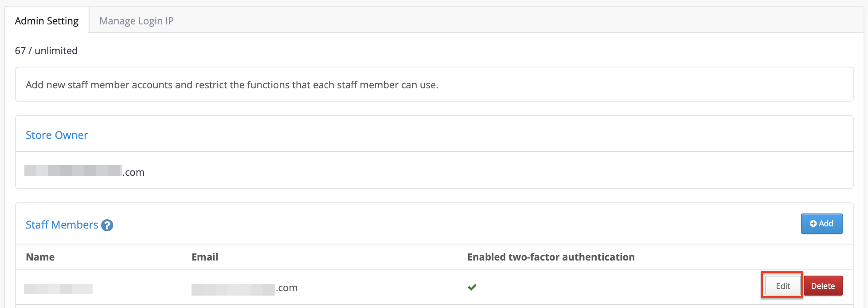Click the staff accounts description box

434,84
